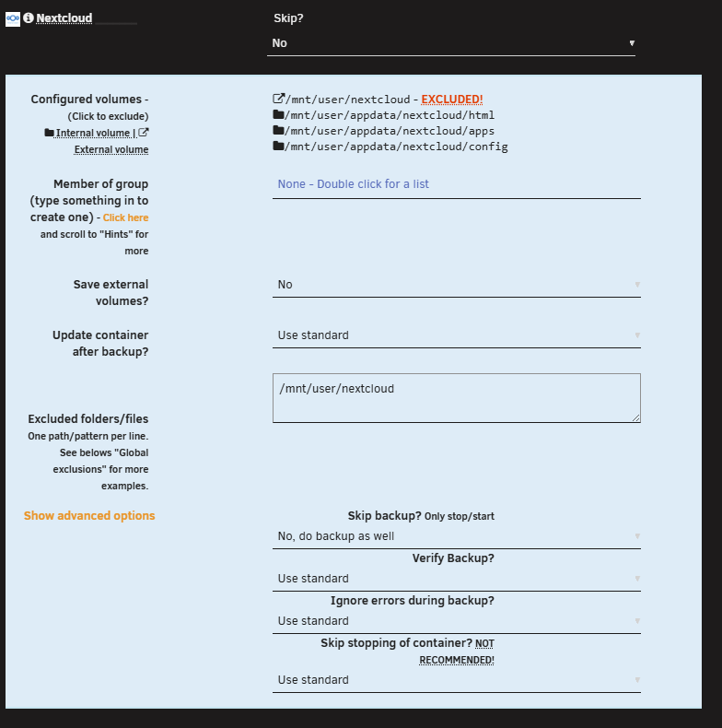Click the orange 'Click here' hints link
The width and height of the screenshot is (722, 728).
pos(125,217)
